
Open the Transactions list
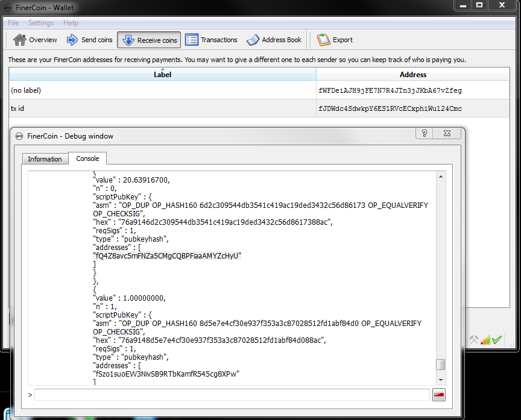211,40
